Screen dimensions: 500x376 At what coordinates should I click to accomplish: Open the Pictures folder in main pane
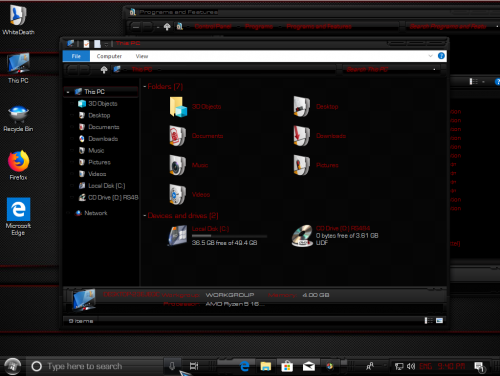(302, 165)
